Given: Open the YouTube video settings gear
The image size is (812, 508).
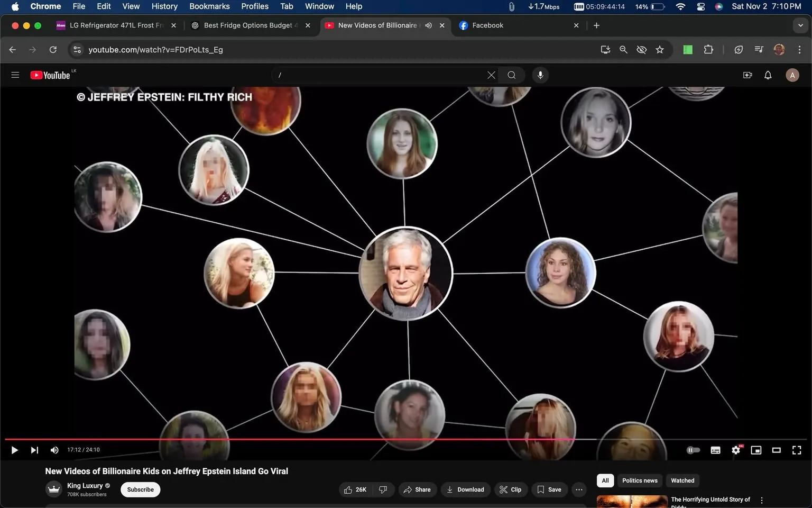Looking at the screenshot, I should [735, 450].
